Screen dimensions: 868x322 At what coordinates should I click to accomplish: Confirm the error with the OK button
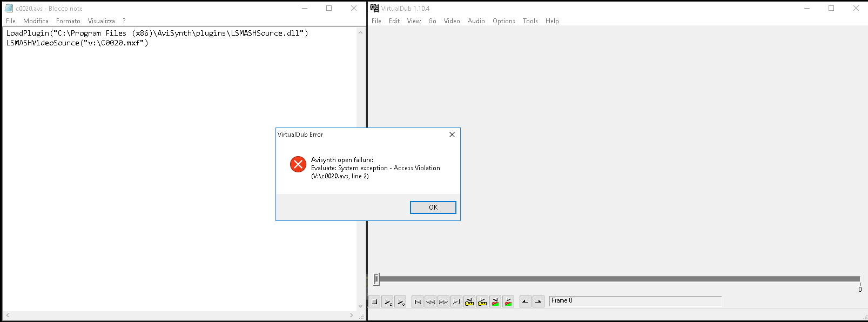(433, 207)
